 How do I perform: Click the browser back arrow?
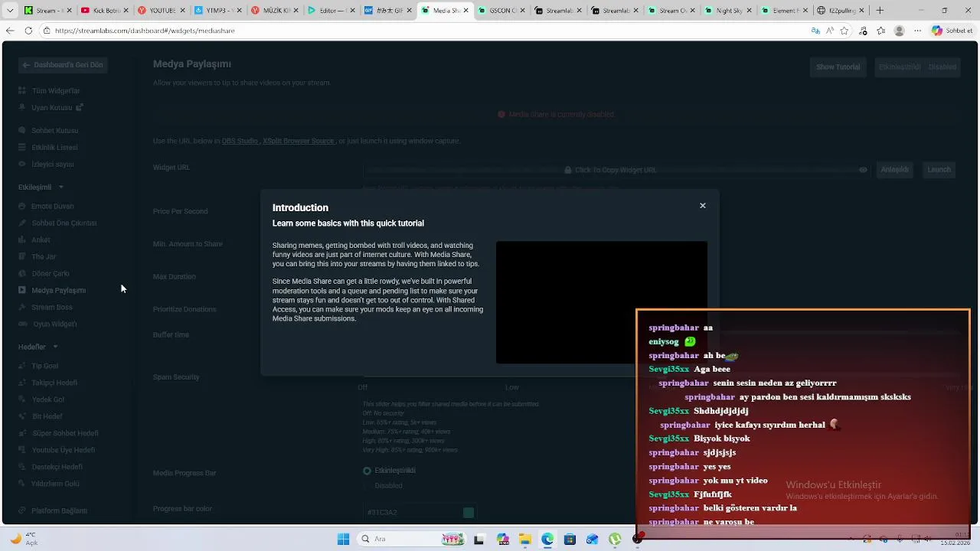pyautogui.click(x=10, y=31)
